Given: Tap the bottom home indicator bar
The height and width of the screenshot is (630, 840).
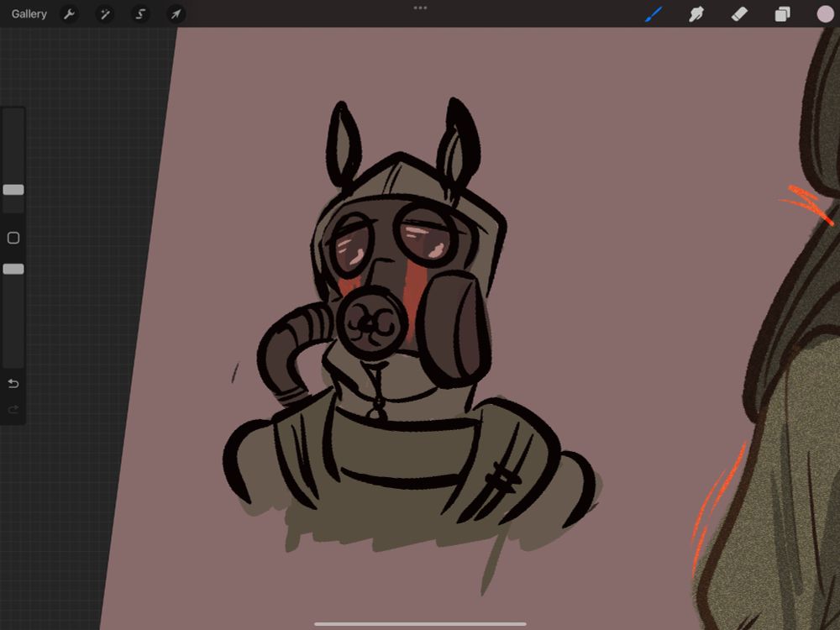Looking at the screenshot, I should (421, 623).
